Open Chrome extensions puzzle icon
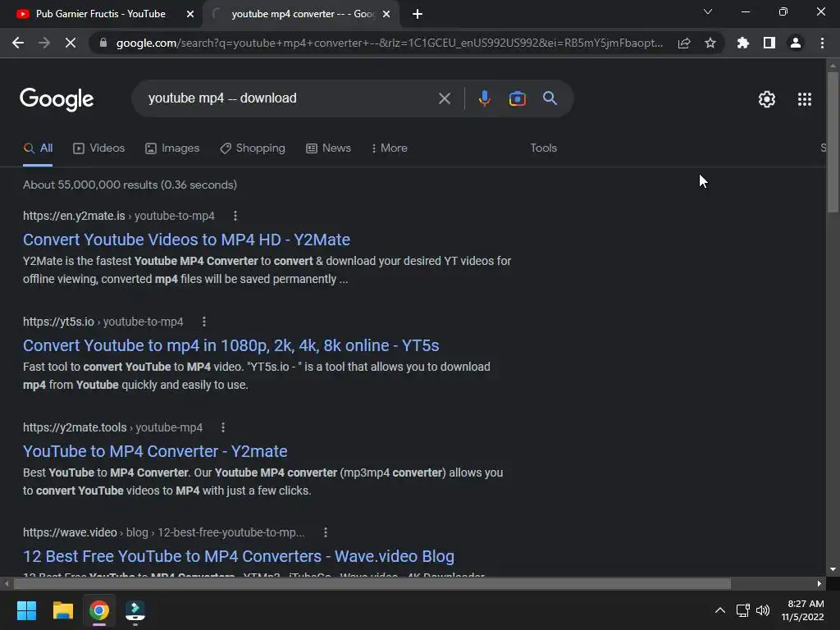840x630 pixels. (742, 43)
